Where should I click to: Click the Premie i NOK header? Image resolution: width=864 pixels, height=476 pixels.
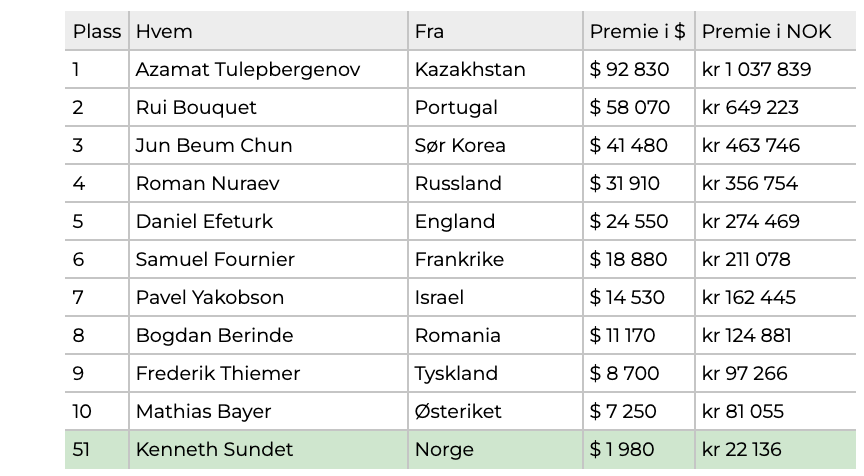pyautogui.click(x=766, y=31)
